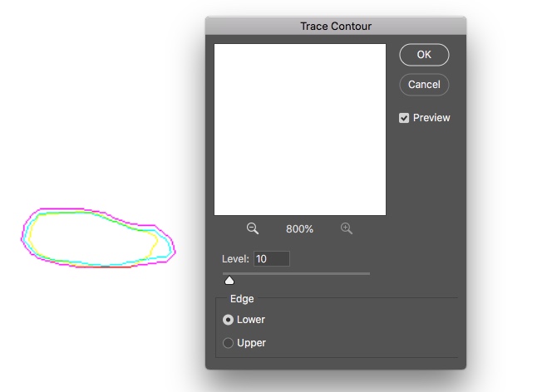Disable the Preview checkbox
This screenshot has width=537, height=392.
(x=404, y=118)
